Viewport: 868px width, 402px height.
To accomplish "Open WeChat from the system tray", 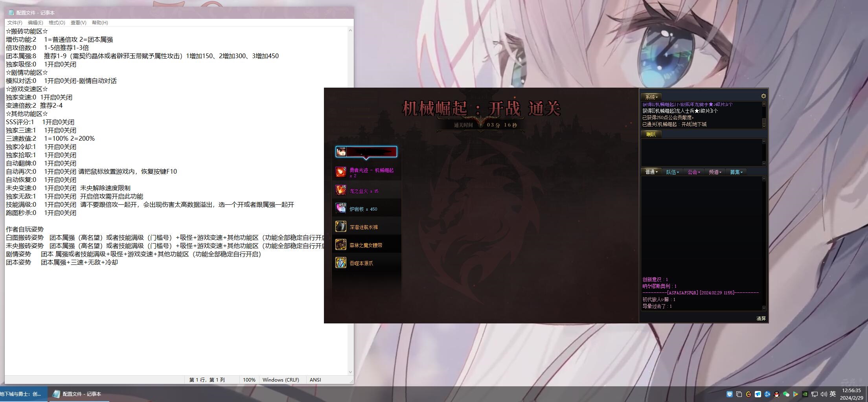I will 786,394.
